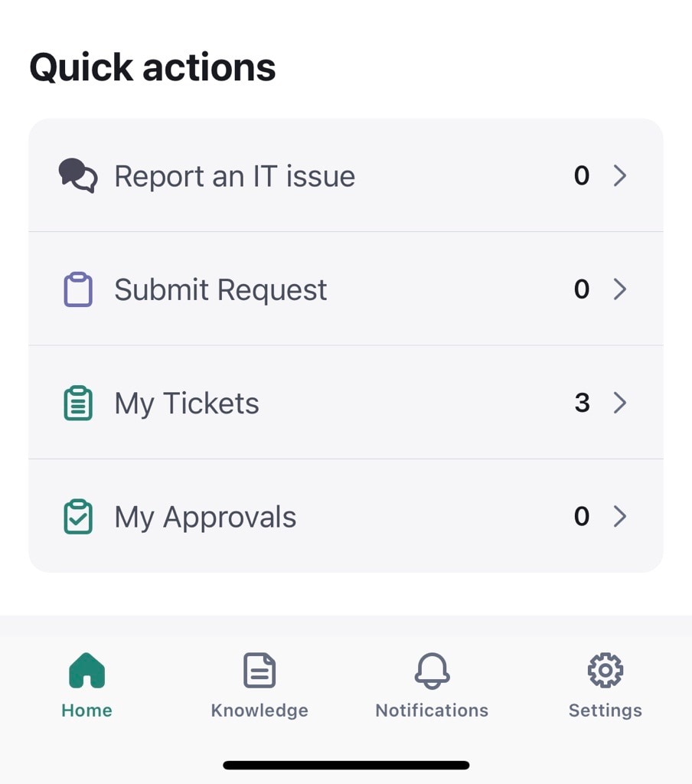This screenshot has height=784, width=692.
Task: Tap the Notifications bell icon
Action: point(432,671)
